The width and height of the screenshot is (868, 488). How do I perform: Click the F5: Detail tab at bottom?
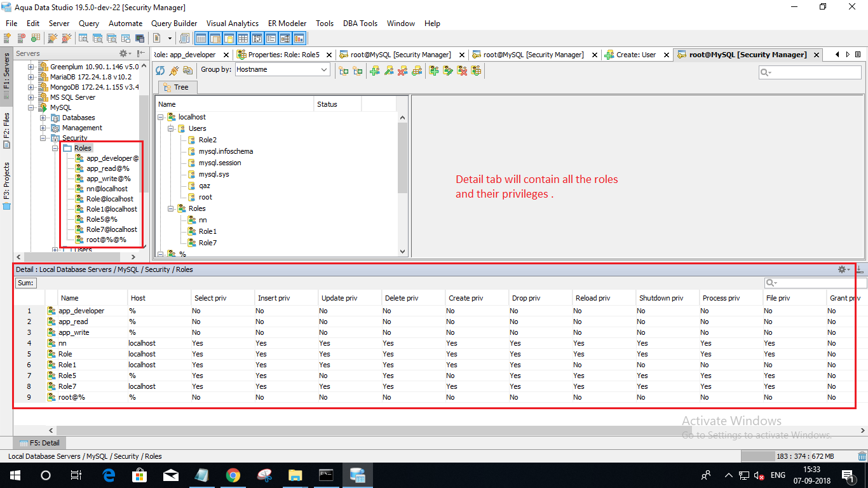click(x=39, y=443)
